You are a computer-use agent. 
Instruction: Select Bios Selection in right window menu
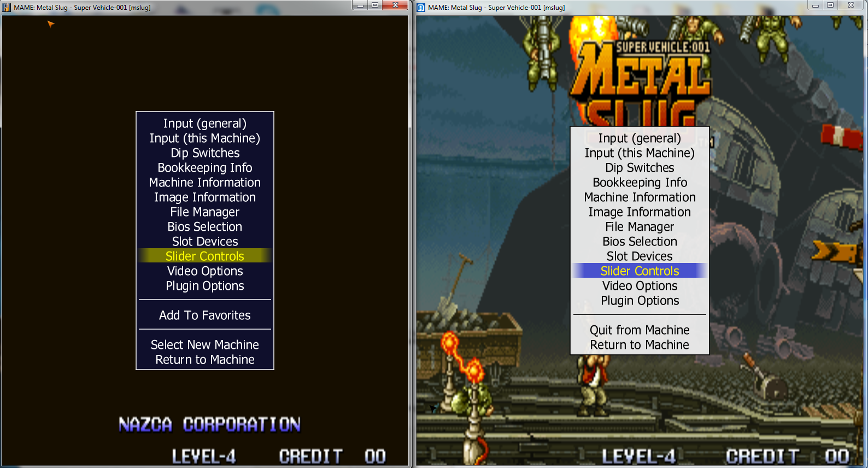(x=640, y=242)
